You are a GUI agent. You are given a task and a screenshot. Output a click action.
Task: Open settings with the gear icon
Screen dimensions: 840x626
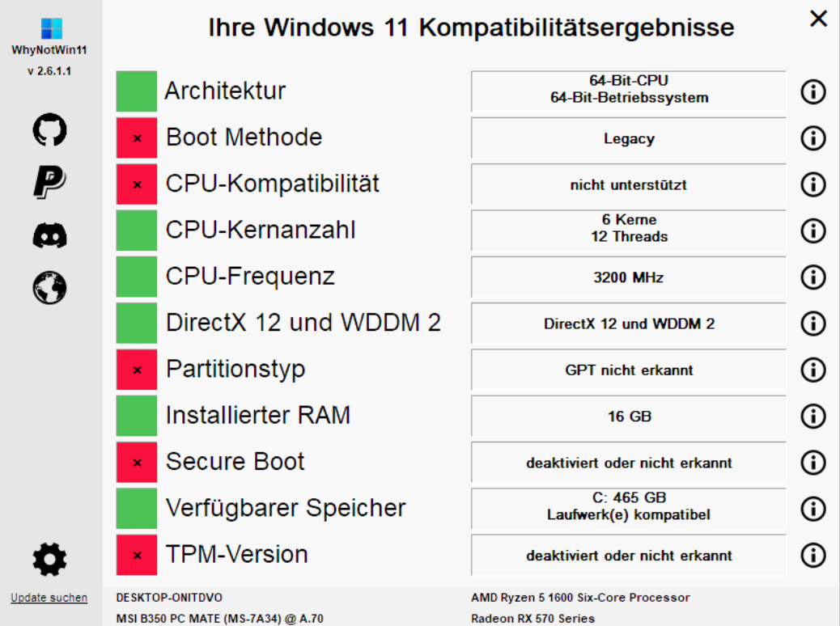[50, 560]
